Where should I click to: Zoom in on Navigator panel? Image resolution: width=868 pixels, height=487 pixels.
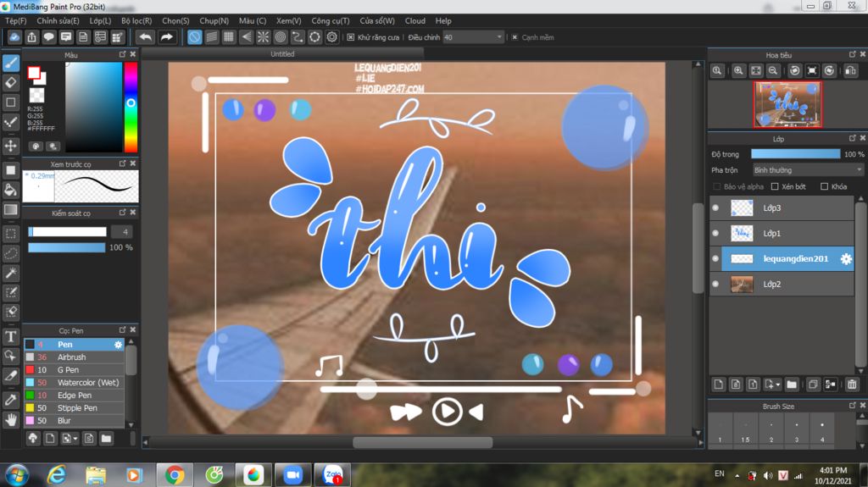(x=738, y=71)
